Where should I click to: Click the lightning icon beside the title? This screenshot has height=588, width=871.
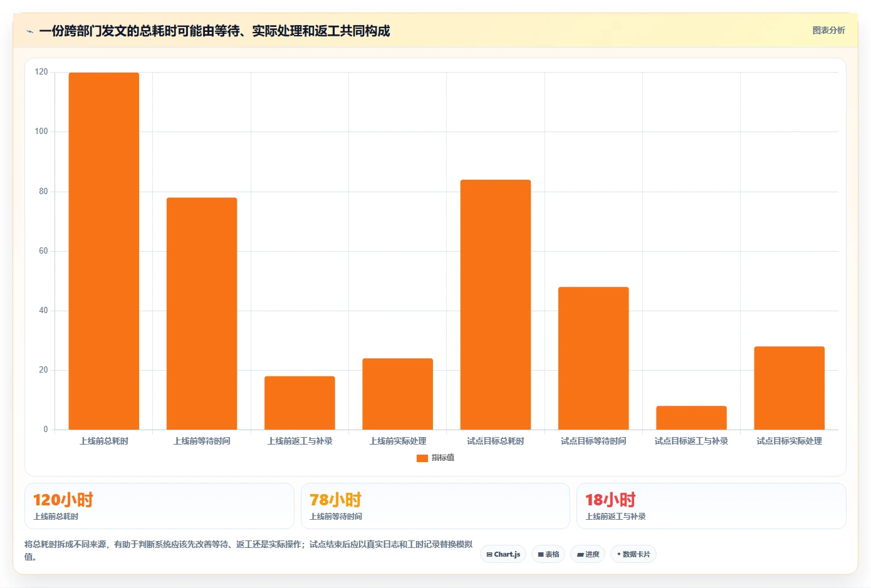[29, 31]
